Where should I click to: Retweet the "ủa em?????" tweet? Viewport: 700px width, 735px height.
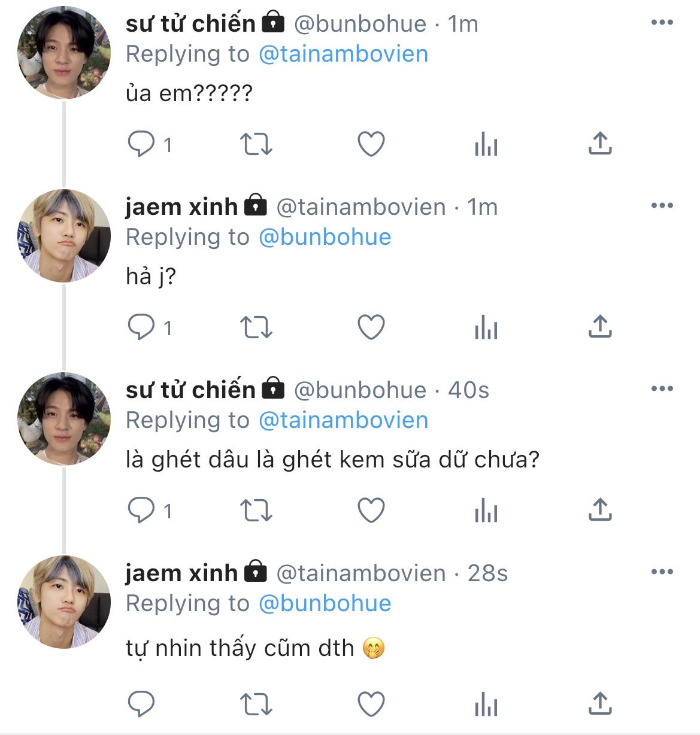click(256, 144)
